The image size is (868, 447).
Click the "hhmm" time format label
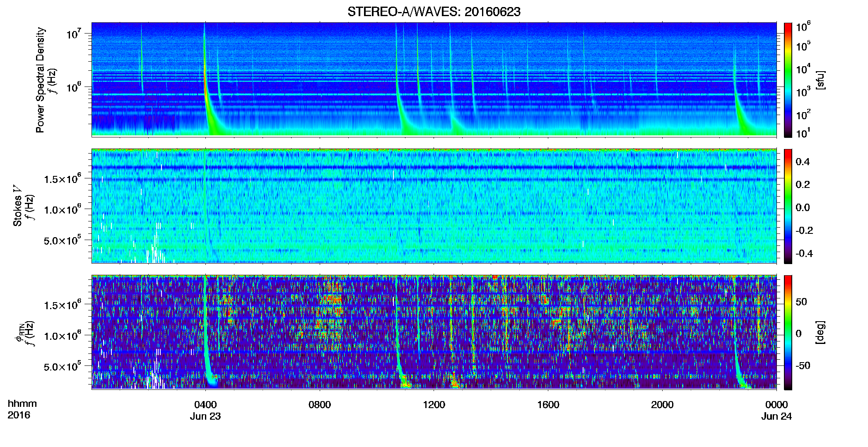(22, 404)
